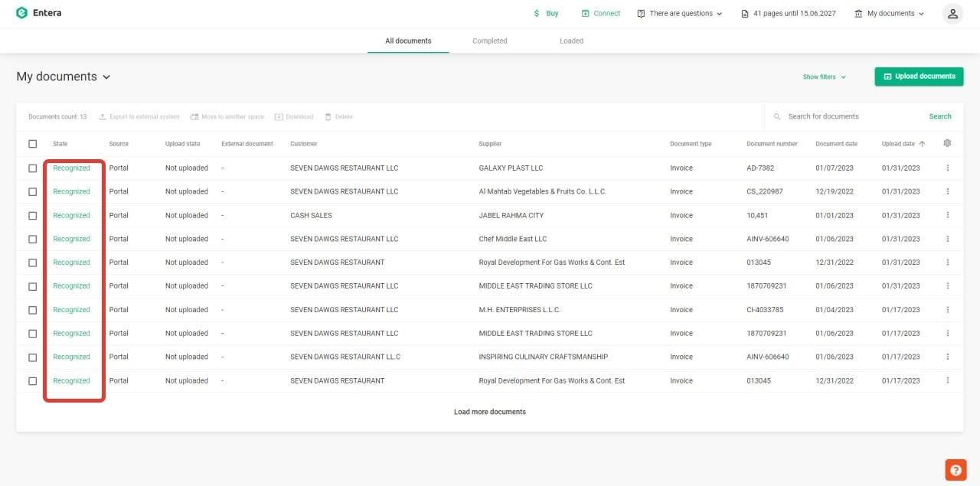The height and width of the screenshot is (486, 980).
Task: Open Recognized link for M.H. ENTERPRISES row
Action: tap(71, 310)
